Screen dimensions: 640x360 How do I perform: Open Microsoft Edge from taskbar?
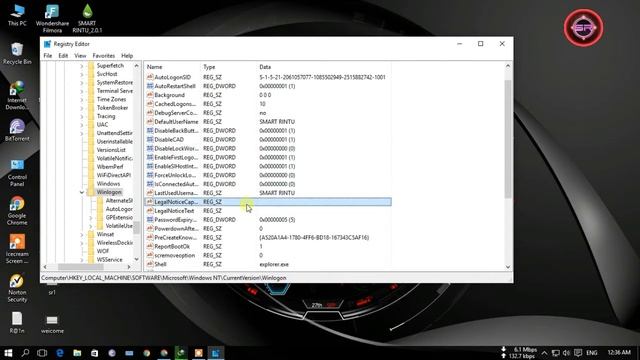coord(60,353)
